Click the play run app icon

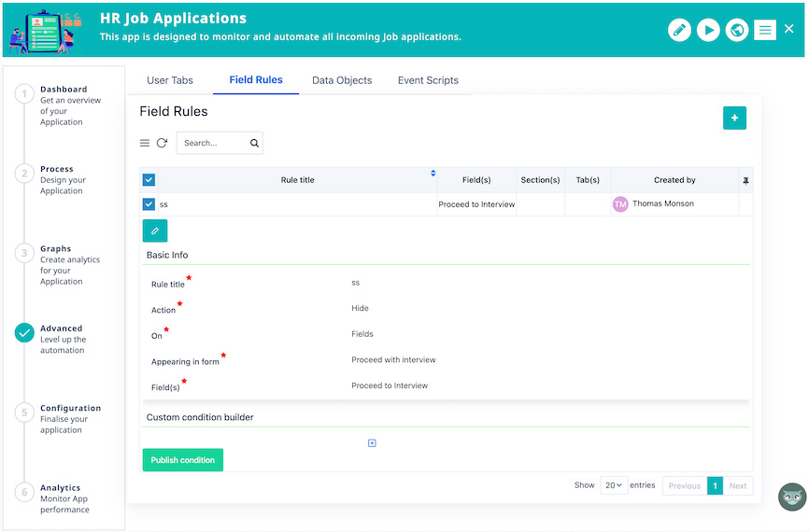pyautogui.click(x=708, y=30)
